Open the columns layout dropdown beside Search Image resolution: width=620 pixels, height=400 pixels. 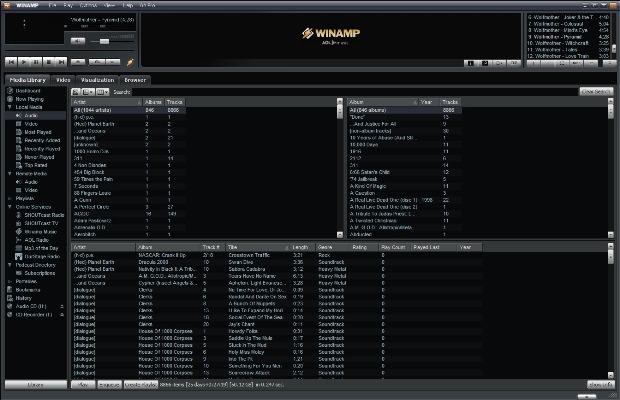pos(102,92)
